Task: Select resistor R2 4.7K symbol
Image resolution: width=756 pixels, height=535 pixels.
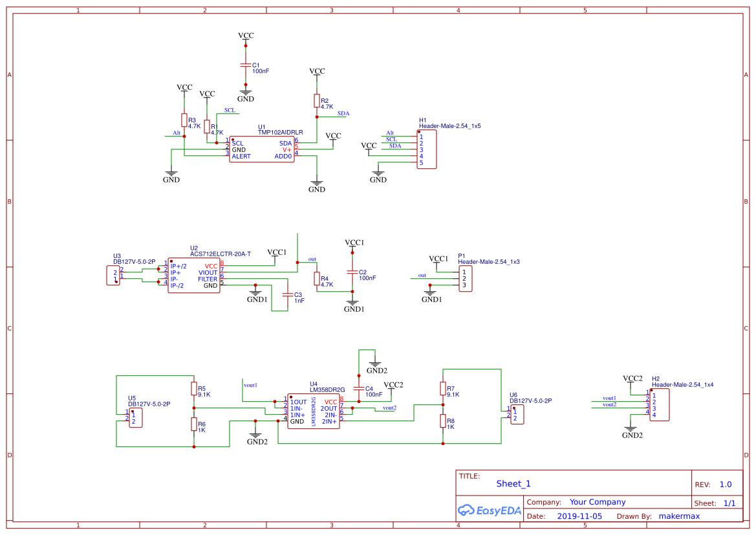Action: [x=316, y=102]
